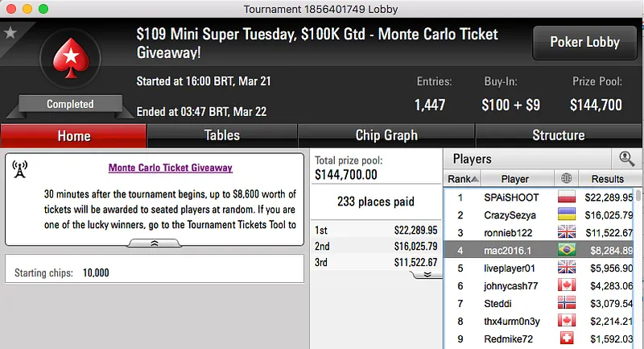Image resolution: width=644 pixels, height=349 pixels.
Task: Click Brazil flag beside mac2016.1
Action: [x=567, y=251]
